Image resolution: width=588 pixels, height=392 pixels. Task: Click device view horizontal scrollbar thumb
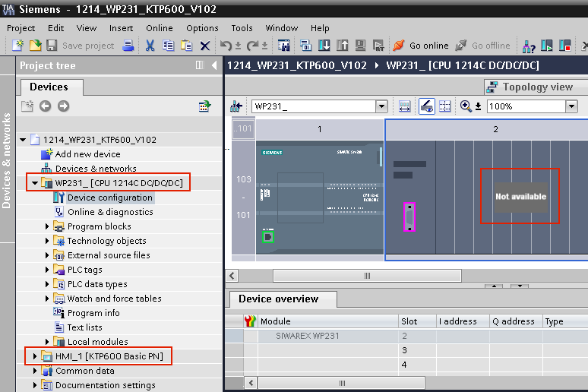pyautogui.click(x=367, y=276)
